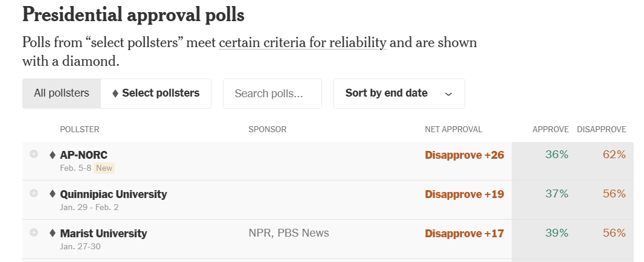Click the Net Approval column header
Screen dimensions: 644x262
point(453,129)
